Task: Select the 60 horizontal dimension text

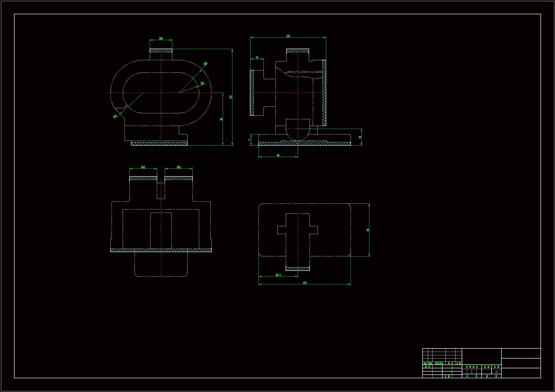Action: (x=278, y=155)
